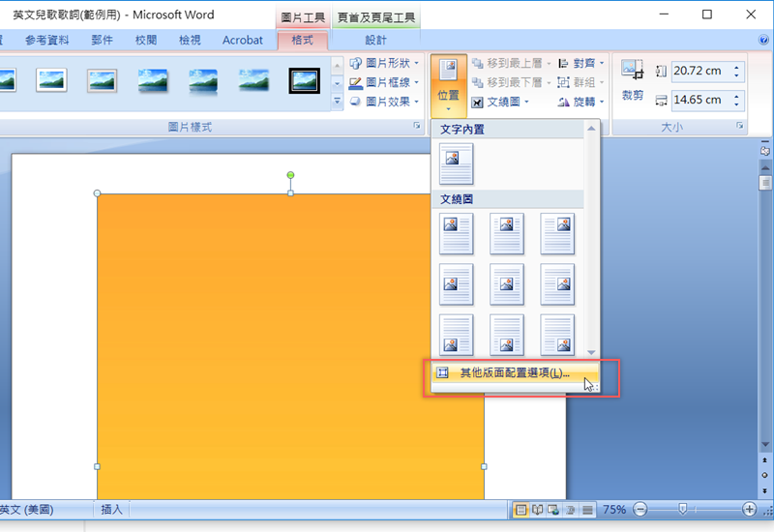Open 對齊 align dropdown

click(x=581, y=63)
